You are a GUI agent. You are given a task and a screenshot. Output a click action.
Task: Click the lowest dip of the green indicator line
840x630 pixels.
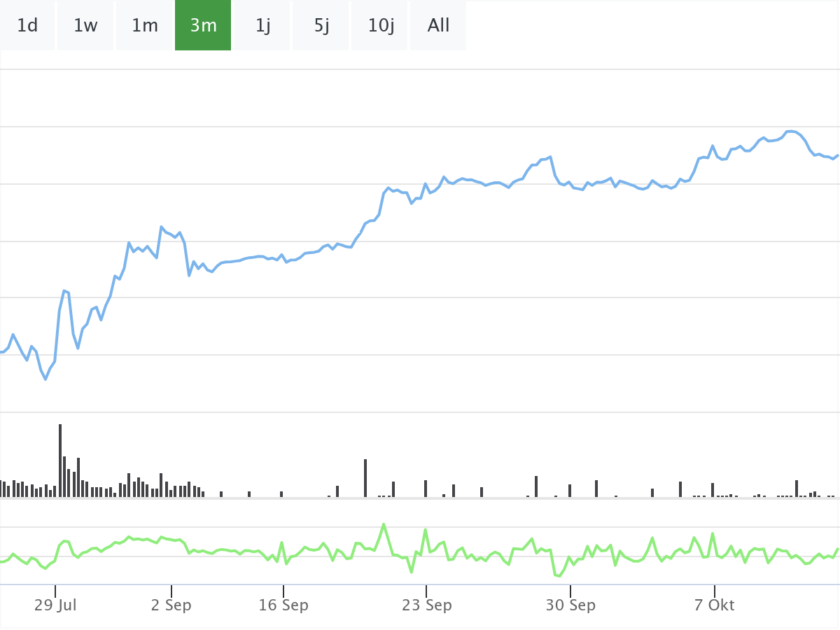(x=559, y=576)
